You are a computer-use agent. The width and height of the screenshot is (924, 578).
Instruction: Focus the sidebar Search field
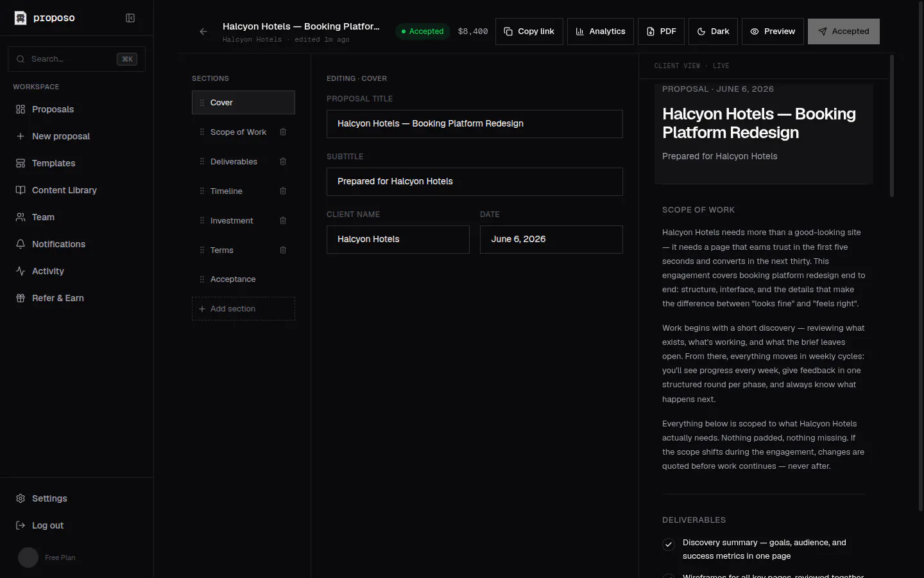(x=76, y=59)
